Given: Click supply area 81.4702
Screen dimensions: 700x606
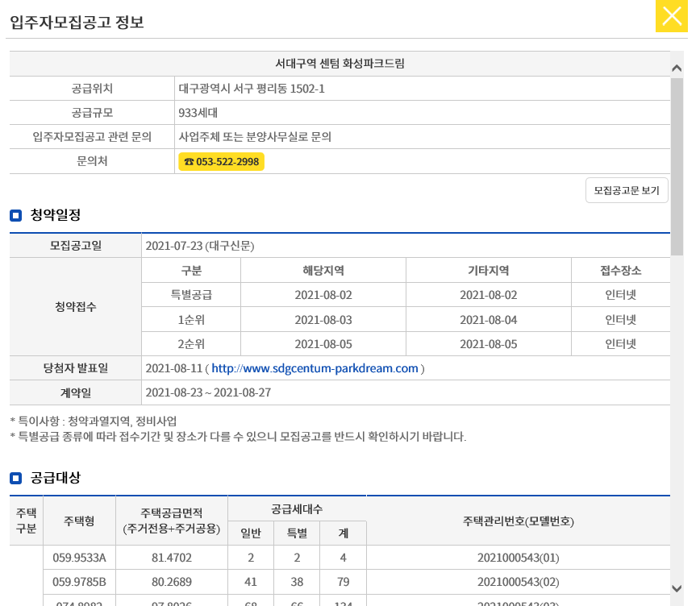Looking at the screenshot, I should 172,558.
